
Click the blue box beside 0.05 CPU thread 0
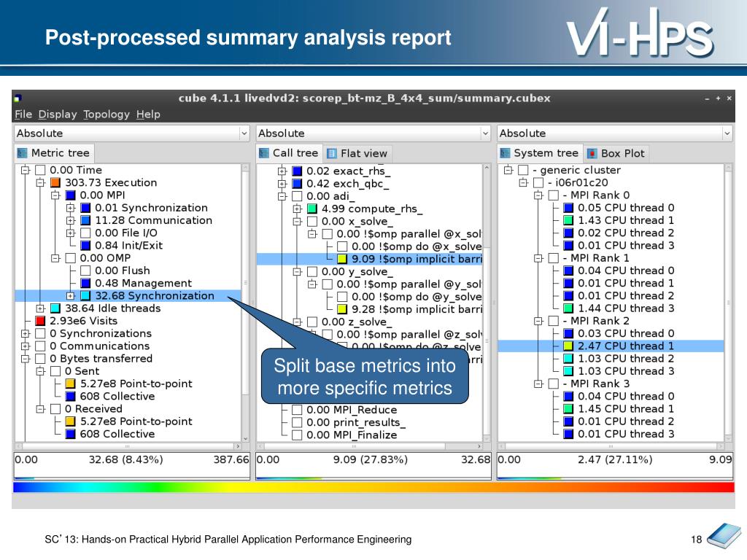point(568,208)
